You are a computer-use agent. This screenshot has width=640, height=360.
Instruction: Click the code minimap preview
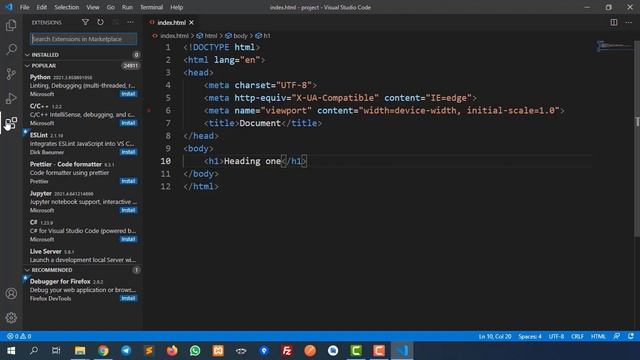coord(614,45)
